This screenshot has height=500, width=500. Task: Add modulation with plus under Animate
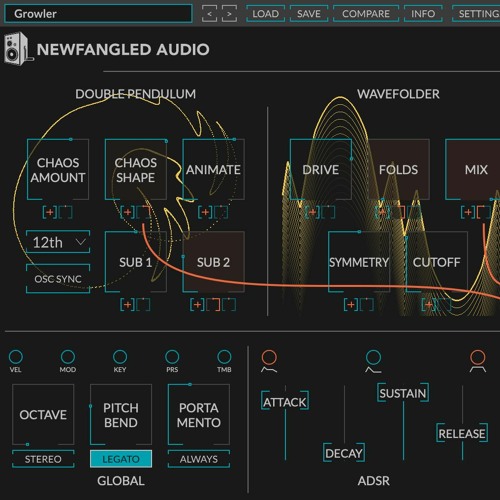click(x=205, y=212)
